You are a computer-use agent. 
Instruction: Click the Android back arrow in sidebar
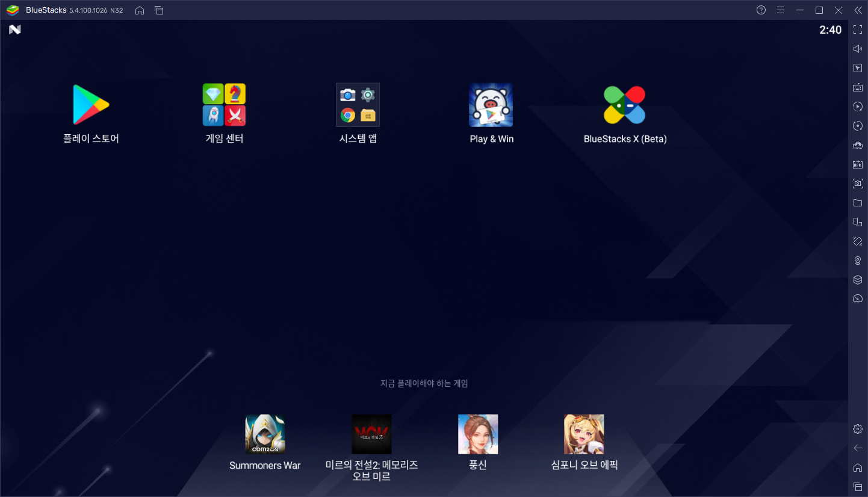(858, 448)
